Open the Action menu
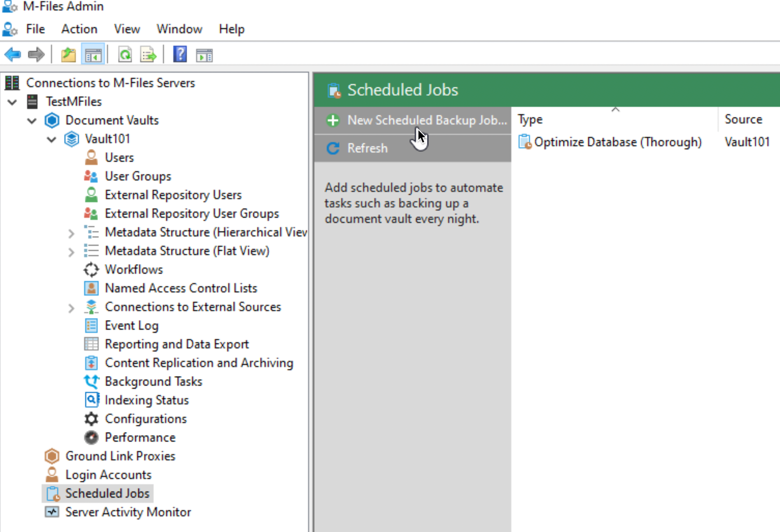 tap(79, 29)
